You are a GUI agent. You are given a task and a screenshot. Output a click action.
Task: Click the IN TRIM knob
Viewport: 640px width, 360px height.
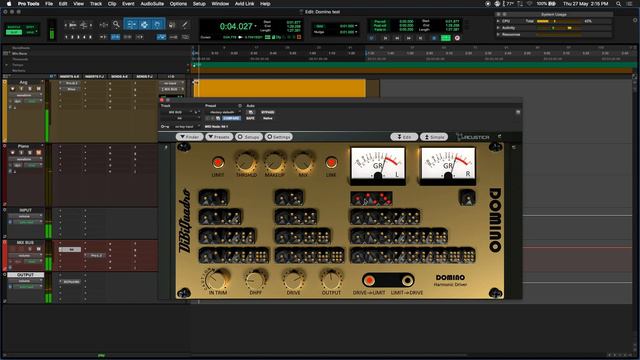coord(217,280)
